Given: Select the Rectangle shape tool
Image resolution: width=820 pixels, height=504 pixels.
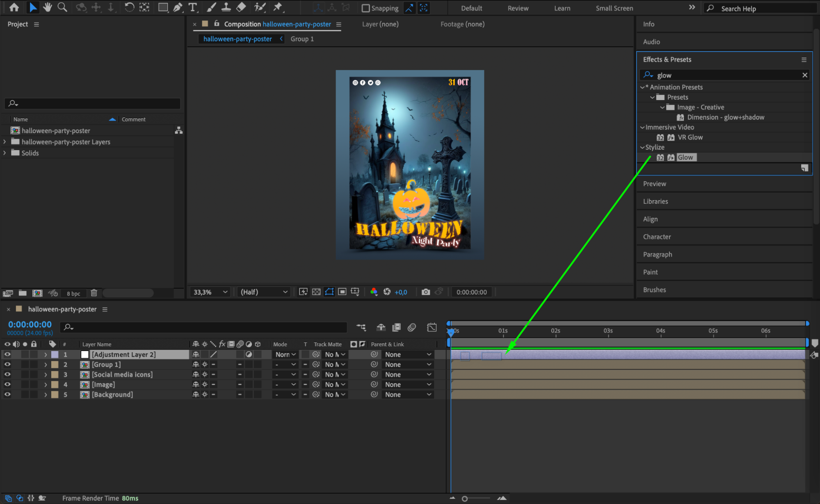Looking at the screenshot, I should [163, 7].
